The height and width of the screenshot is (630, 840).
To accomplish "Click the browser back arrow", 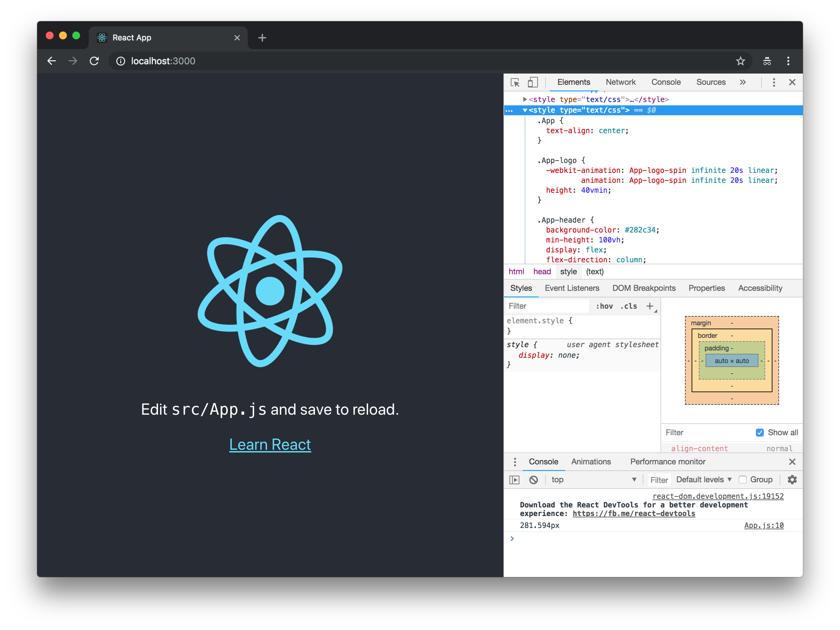I will pos(52,61).
